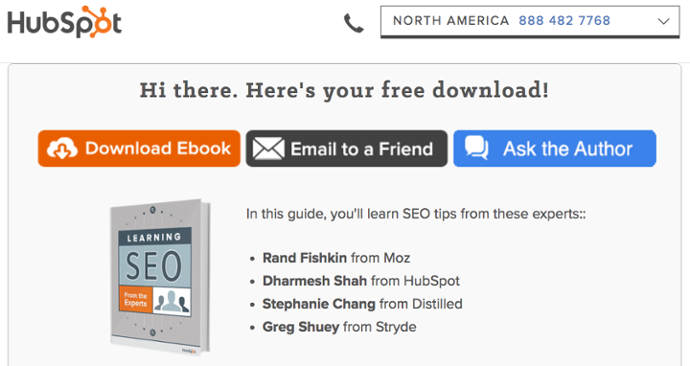Download the Ebook with orange button

139,148
